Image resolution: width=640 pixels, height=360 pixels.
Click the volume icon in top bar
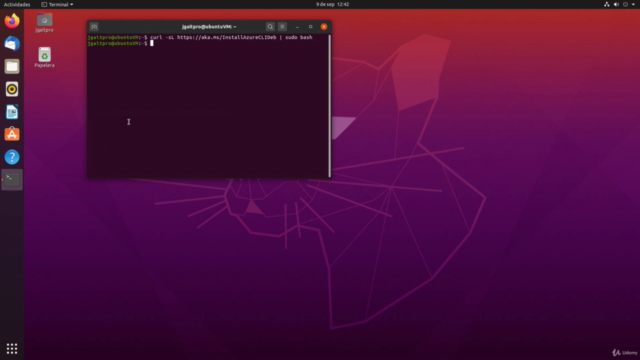tap(616, 4)
